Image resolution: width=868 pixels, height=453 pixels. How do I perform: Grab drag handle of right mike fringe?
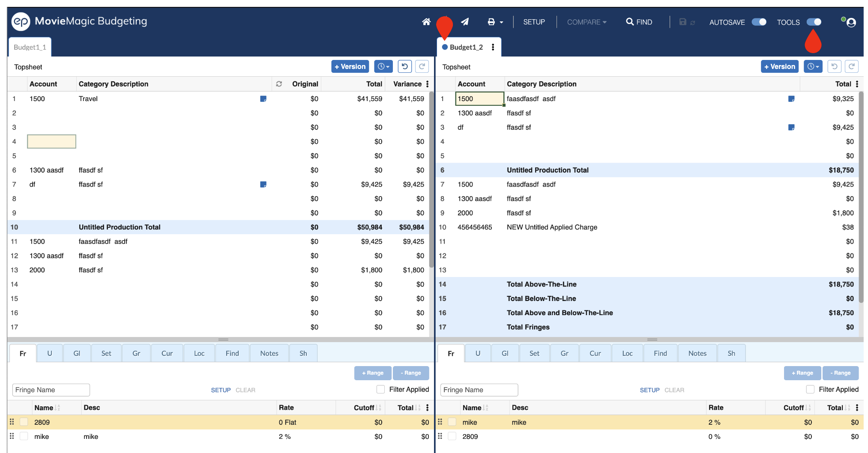pyautogui.click(x=440, y=422)
